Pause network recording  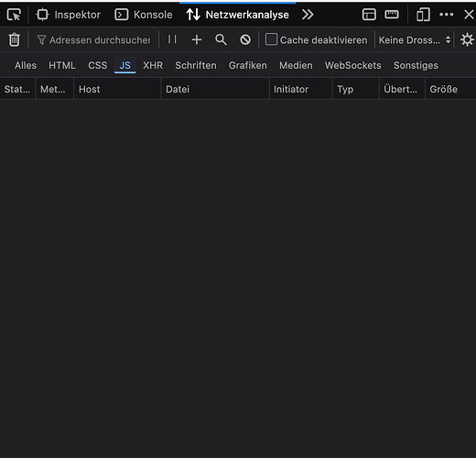click(172, 39)
